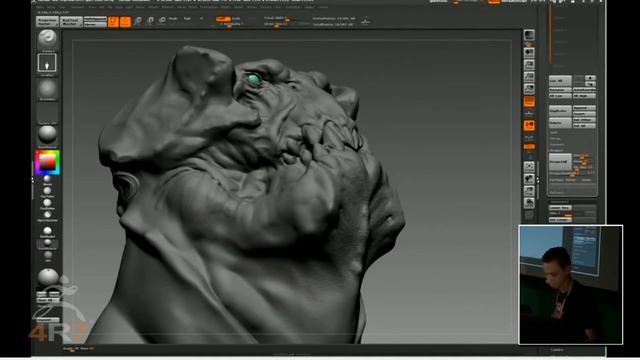Toggle the Zsub button next to Zadd
This screenshot has height=360, width=640.
click(x=236, y=19)
